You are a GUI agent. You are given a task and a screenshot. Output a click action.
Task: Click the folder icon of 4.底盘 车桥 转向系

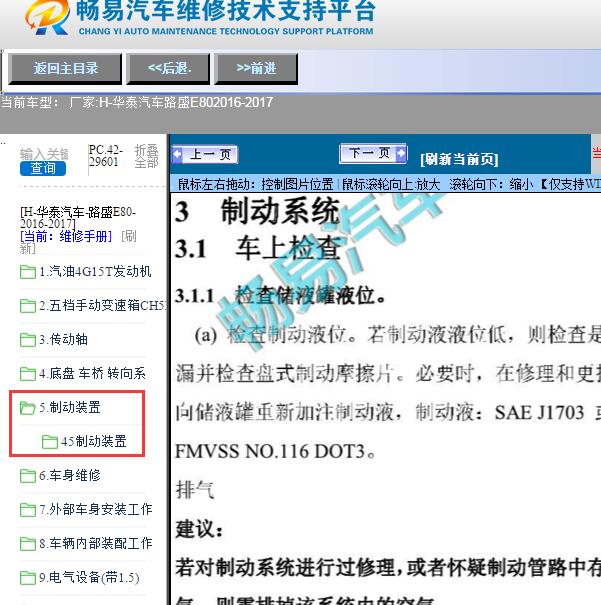pyautogui.click(x=28, y=374)
